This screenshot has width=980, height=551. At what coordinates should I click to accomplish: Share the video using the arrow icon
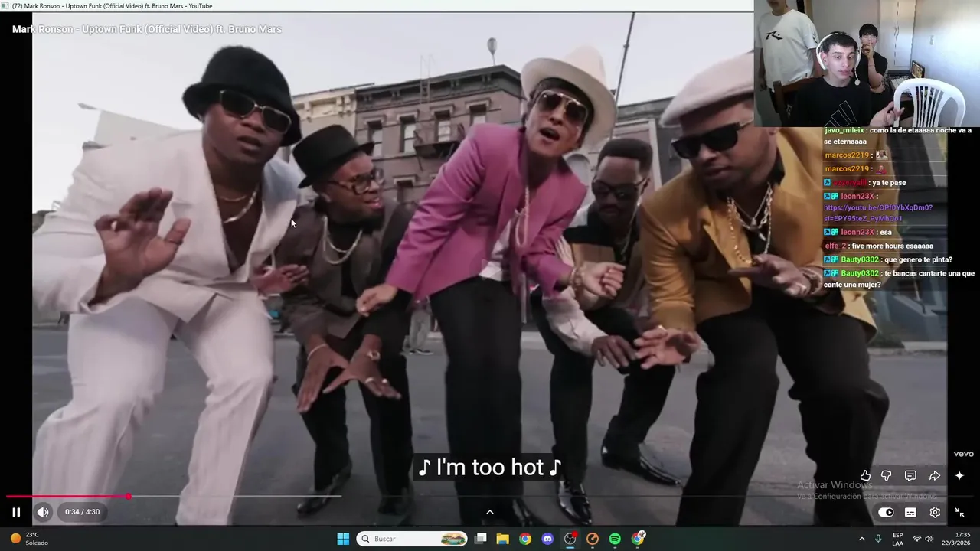pyautogui.click(x=935, y=476)
